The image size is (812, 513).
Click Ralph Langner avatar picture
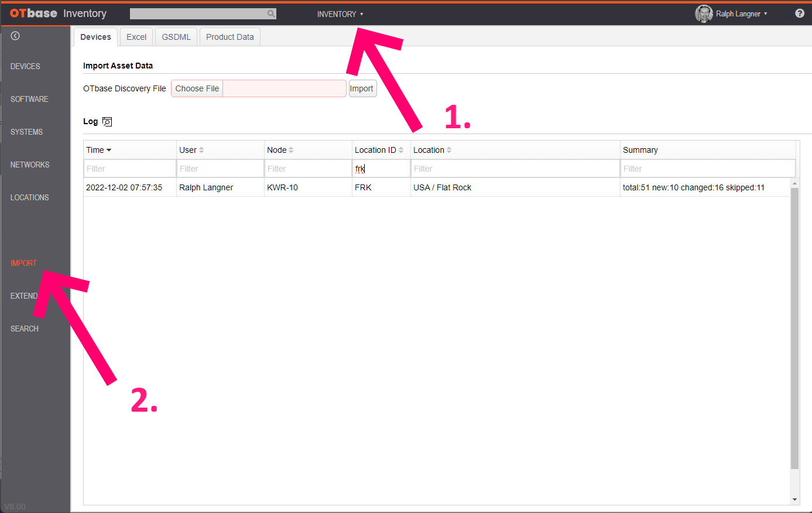pyautogui.click(x=704, y=13)
